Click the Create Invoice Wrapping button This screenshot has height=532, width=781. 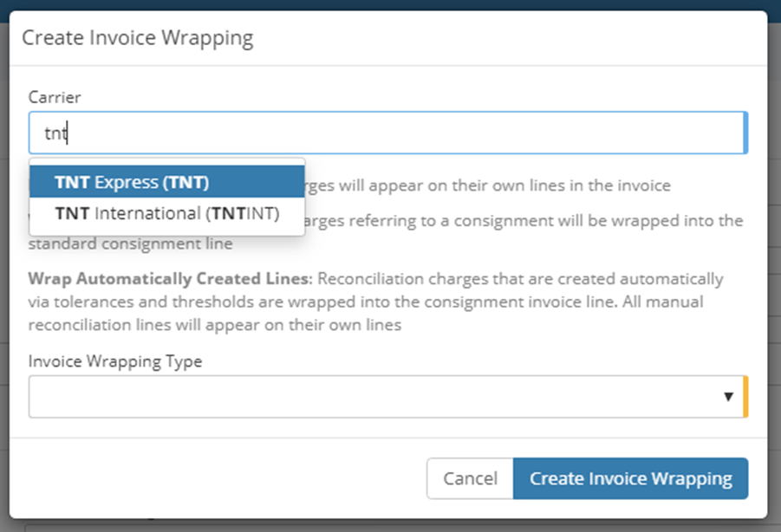pyautogui.click(x=630, y=478)
